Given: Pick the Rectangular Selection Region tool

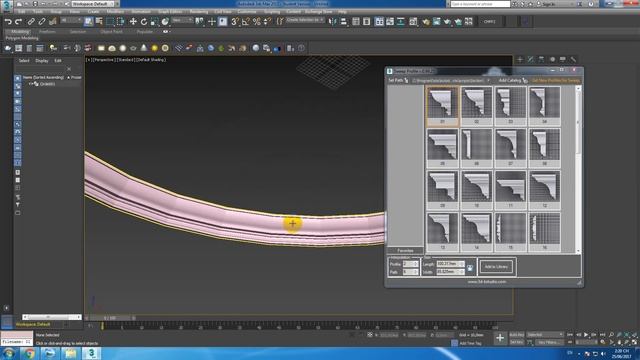Looking at the screenshot, I should [110, 22].
